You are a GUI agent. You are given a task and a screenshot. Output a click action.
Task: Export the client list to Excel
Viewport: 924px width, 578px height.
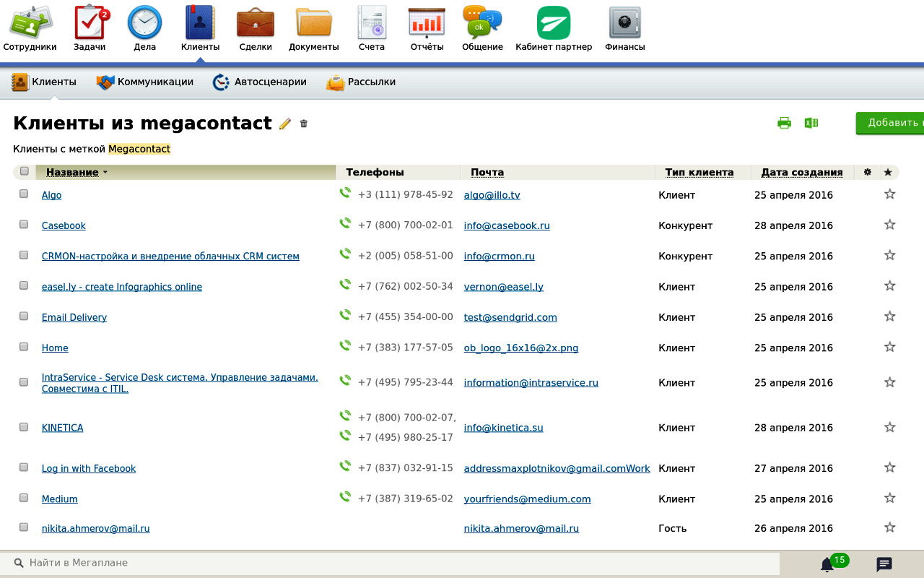pos(811,123)
